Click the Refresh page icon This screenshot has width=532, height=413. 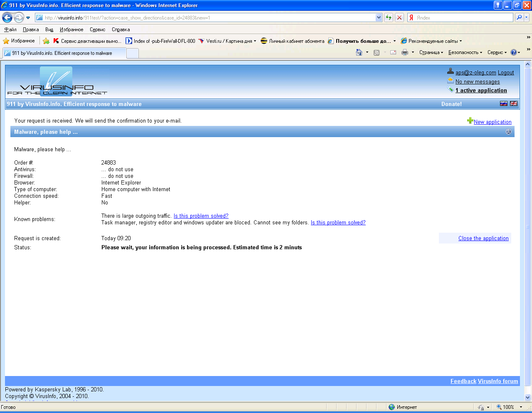point(389,17)
